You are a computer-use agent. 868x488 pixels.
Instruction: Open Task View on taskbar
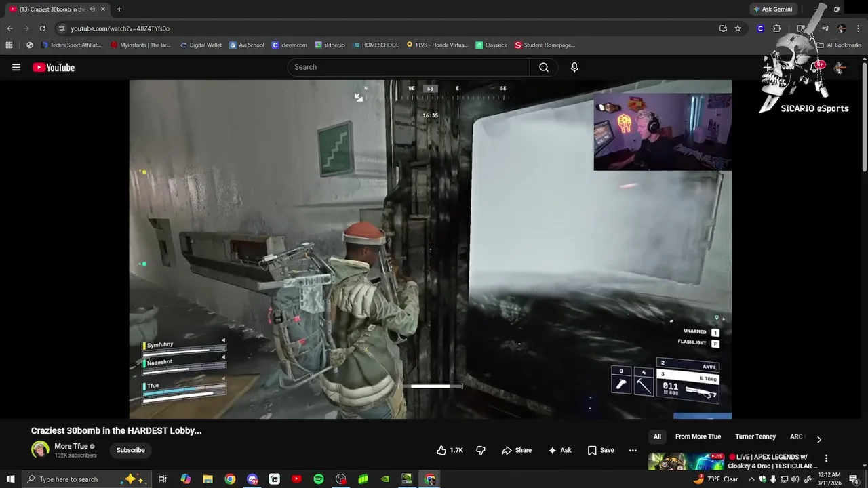[x=163, y=479]
